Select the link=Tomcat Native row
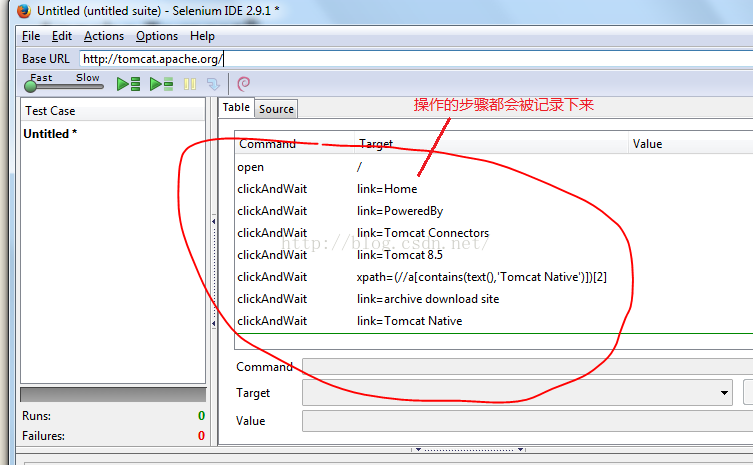753x465 pixels. point(494,321)
